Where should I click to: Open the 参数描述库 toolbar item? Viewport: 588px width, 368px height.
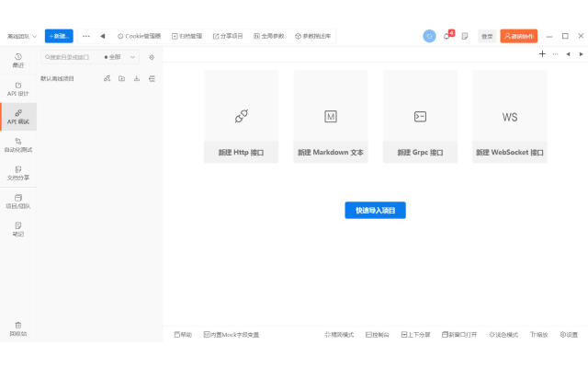click(312, 36)
